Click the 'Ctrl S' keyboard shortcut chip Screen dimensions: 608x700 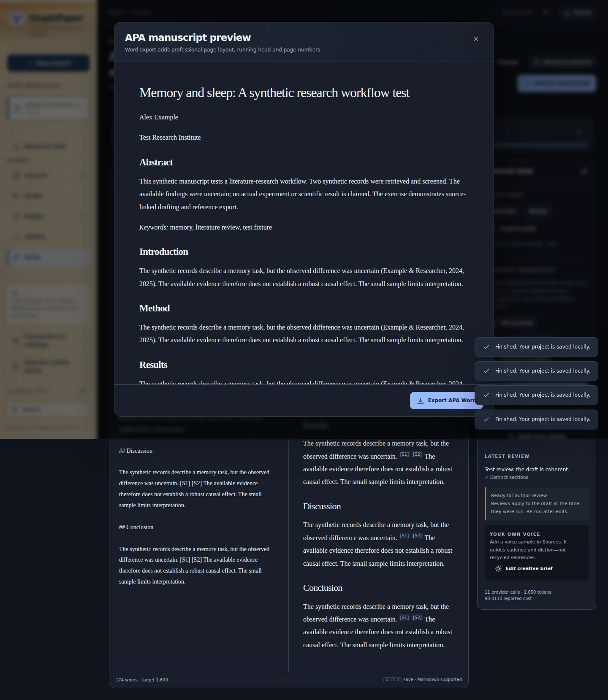[392, 680]
